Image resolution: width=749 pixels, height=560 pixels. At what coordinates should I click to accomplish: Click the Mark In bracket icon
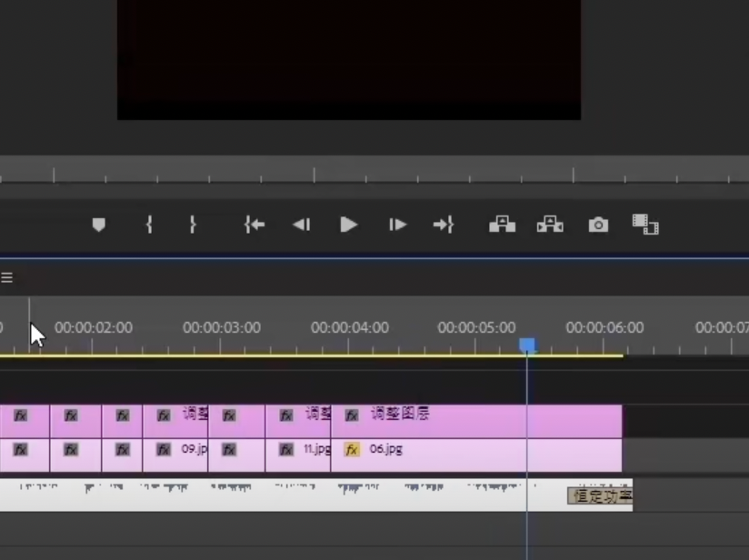[x=149, y=225]
